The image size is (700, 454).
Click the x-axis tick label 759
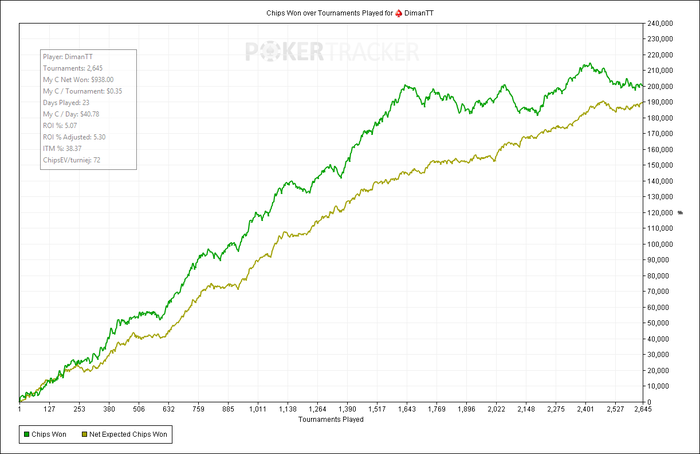tap(198, 409)
